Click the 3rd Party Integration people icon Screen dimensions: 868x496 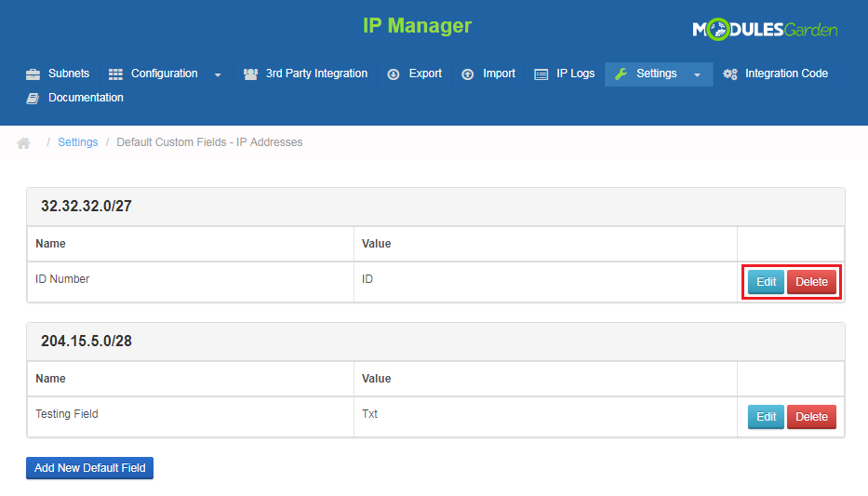pos(250,74)
